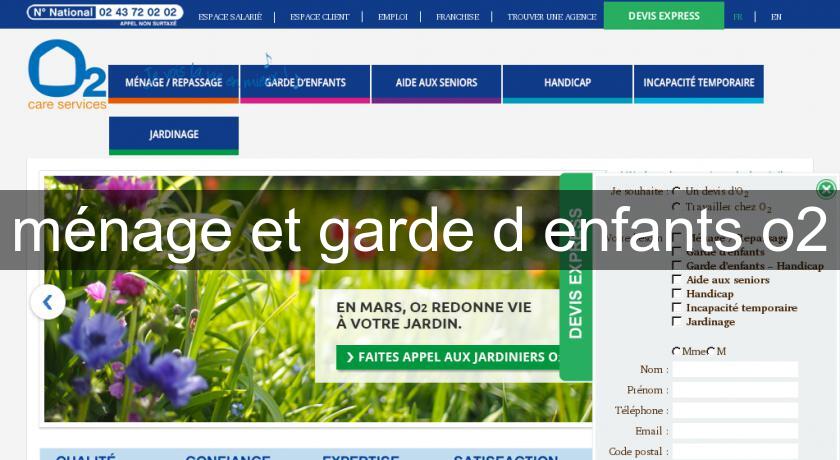Click the national phone number badge
Screen dimensions: 840x460
(x=105, y=14)
